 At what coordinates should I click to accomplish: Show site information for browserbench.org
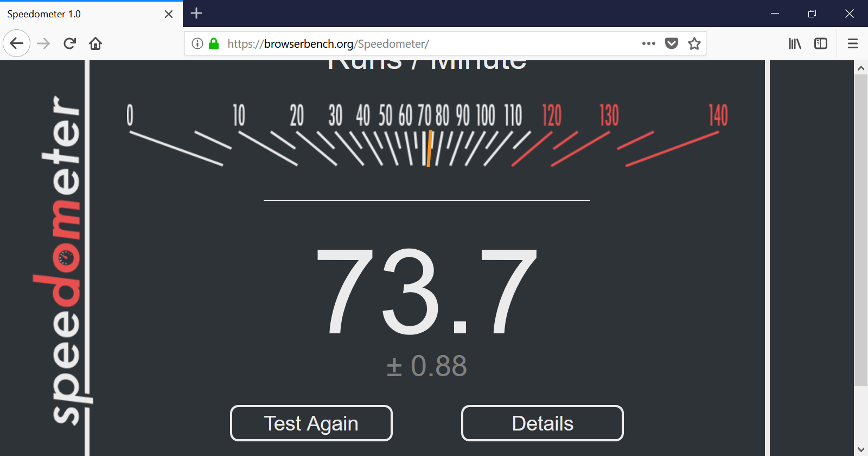(197, 43)
